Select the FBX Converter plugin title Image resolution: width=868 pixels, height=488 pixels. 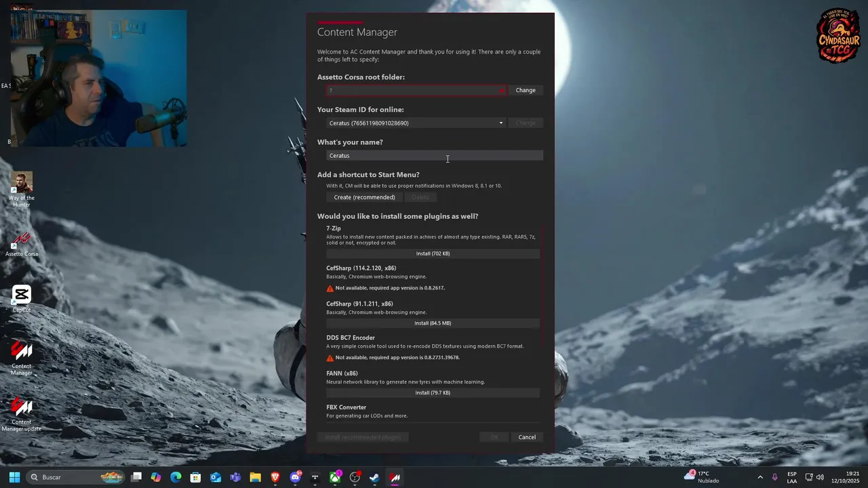[x=347, y=407]
